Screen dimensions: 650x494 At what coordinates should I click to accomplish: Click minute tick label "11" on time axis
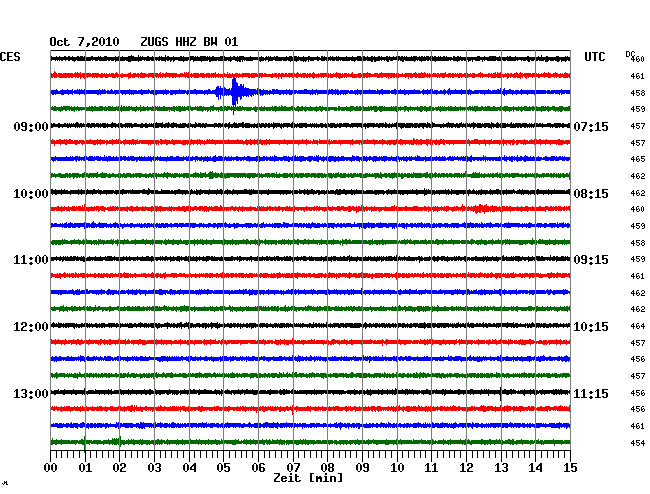pos(431,468)
